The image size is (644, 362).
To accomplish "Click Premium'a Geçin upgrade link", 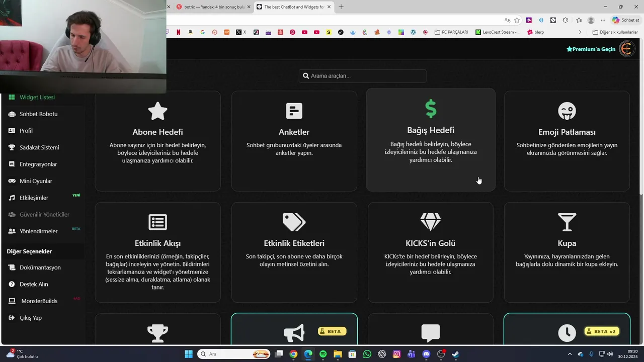I will click(591, 49).
